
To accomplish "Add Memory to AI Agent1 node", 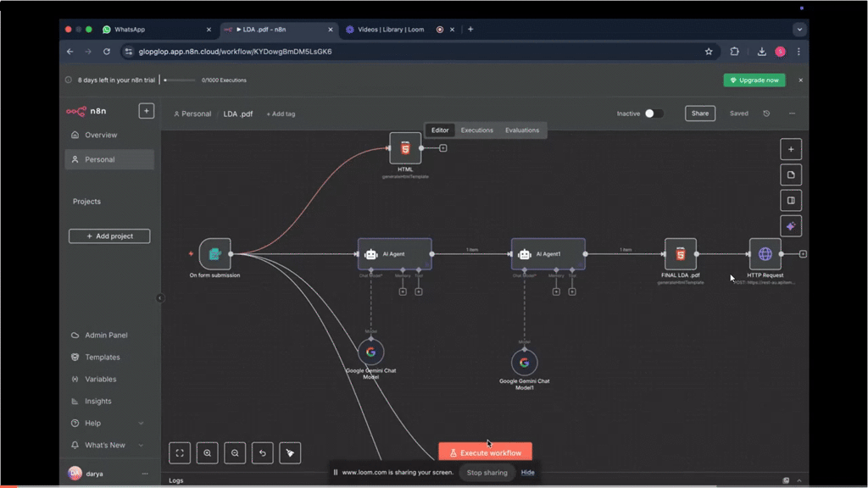I will pyautogui.click(x=556, y=291).
